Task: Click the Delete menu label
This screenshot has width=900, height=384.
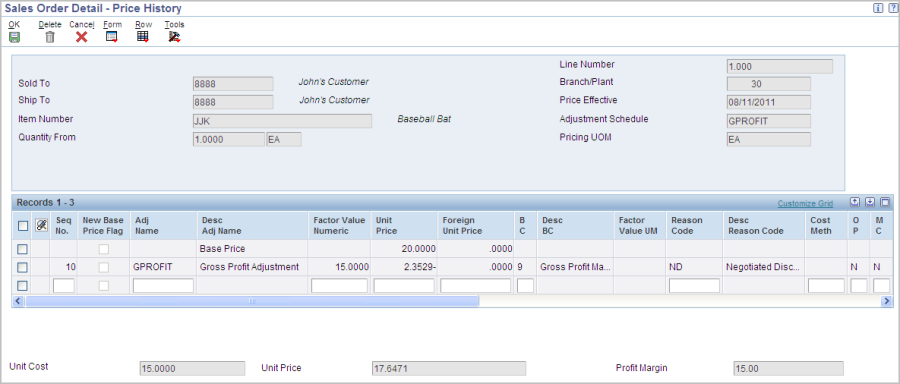Action: (50, 25)
